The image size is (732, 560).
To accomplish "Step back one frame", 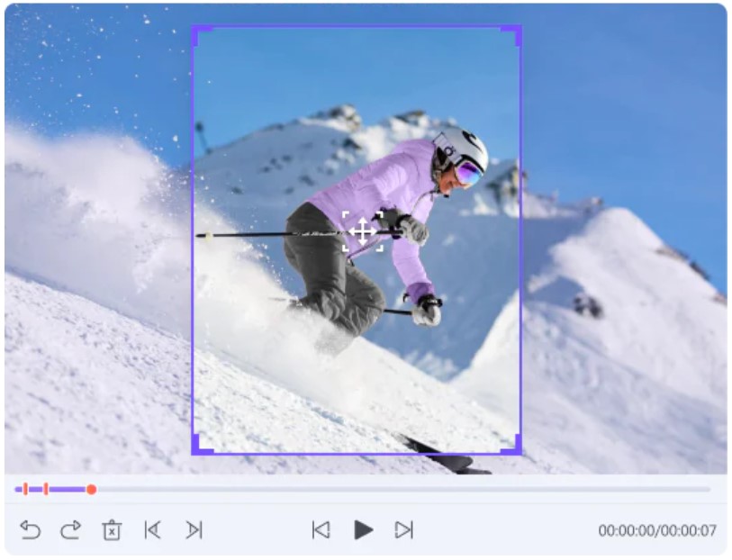I will [321, 530].
